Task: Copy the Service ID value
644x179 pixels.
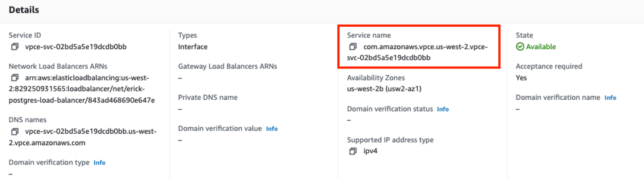Action: coord(15,47)
